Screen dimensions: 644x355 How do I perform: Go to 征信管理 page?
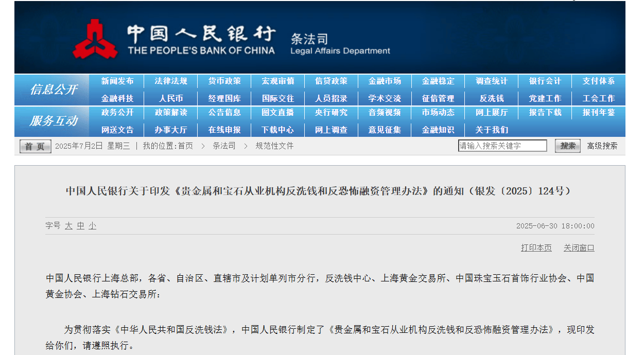coord(438,98)
